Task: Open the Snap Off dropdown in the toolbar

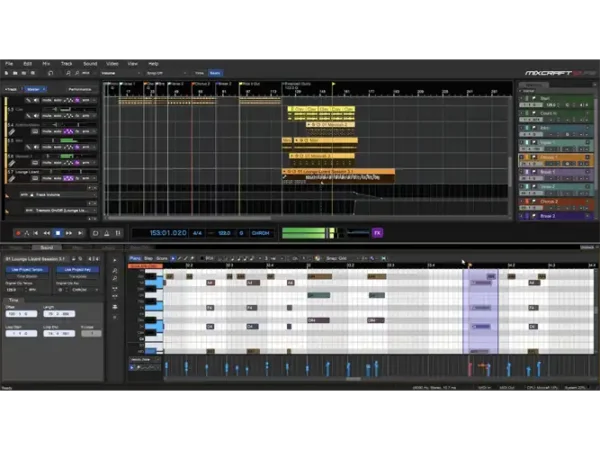Action: coord(167,73)
